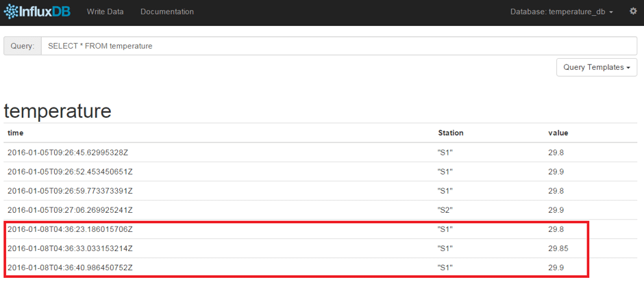Select the timestamp 2016-01-05T09:27:06.269925241Z
Viewport: 644px width, 284px height.
(x=70, y=210)
